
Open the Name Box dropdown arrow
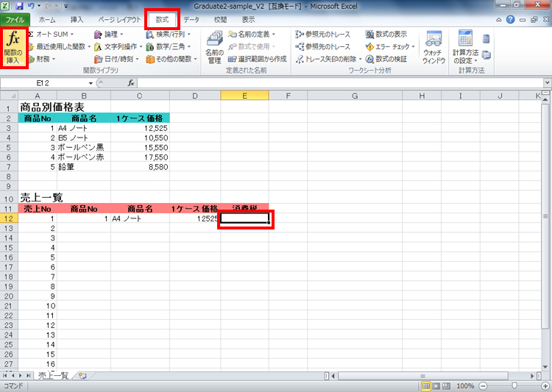91,83
